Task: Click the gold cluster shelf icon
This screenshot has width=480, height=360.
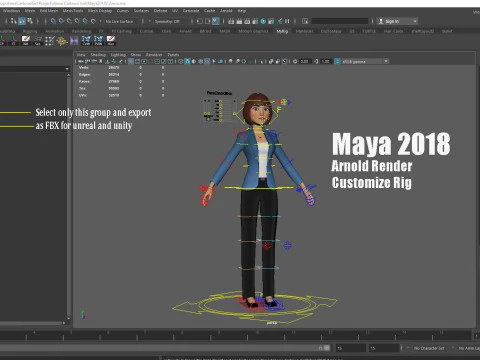Action: [62, 41]
